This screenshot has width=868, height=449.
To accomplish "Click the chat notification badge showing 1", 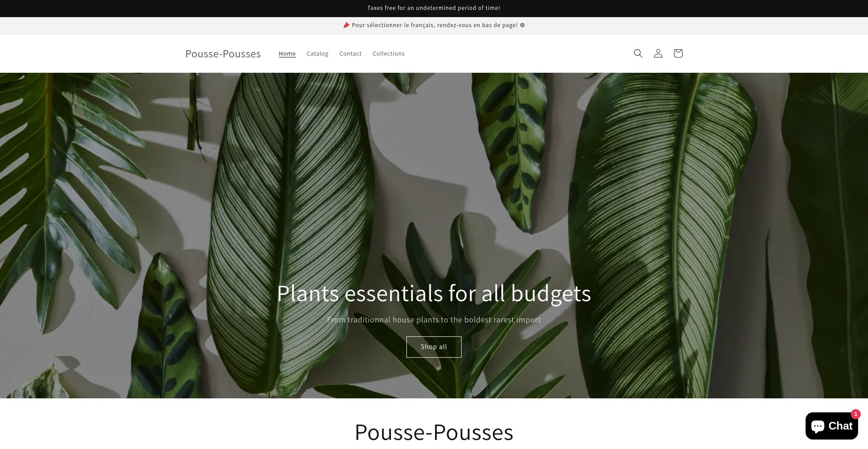I will (x=855, y=414).
